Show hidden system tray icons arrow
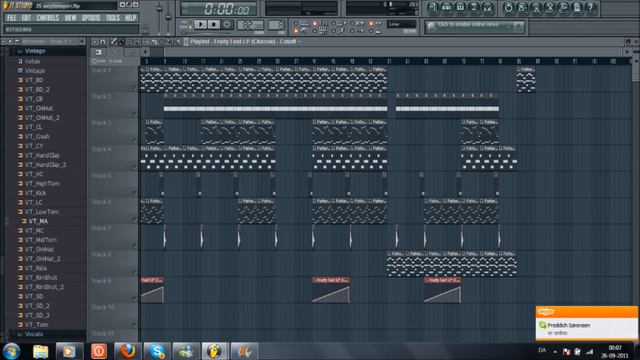Screen dimensions: 640x360 pos(555,351)
